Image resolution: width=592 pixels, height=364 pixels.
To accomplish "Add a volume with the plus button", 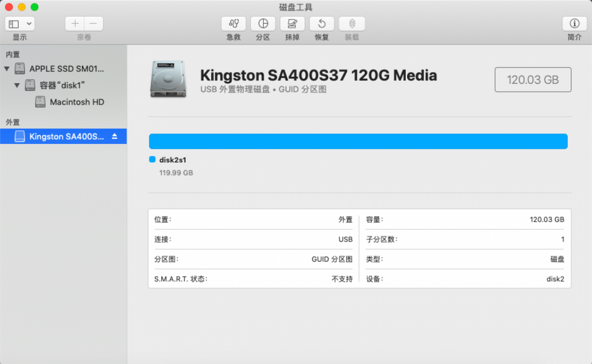I will [75, 24].
